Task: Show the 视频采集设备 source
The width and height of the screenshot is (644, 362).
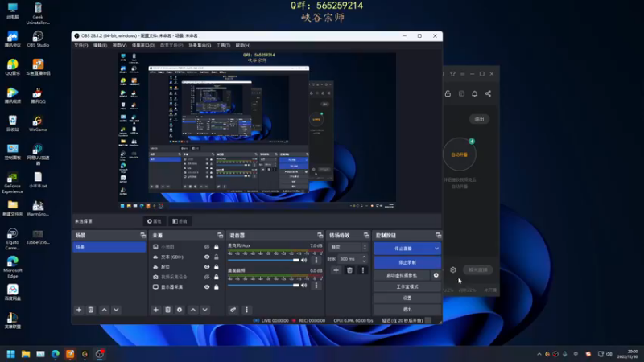Action: (207, 277)
